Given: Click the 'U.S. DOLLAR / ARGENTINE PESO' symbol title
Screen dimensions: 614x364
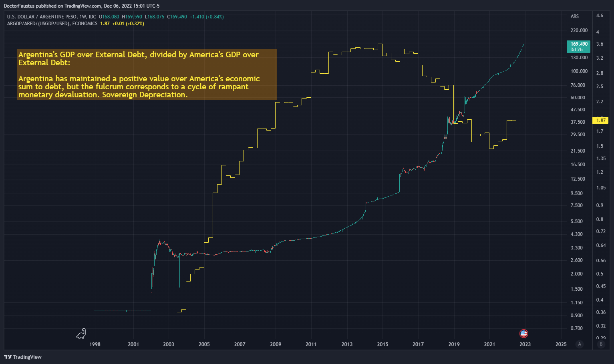Looking at the screenshot, I should (42, 17).
